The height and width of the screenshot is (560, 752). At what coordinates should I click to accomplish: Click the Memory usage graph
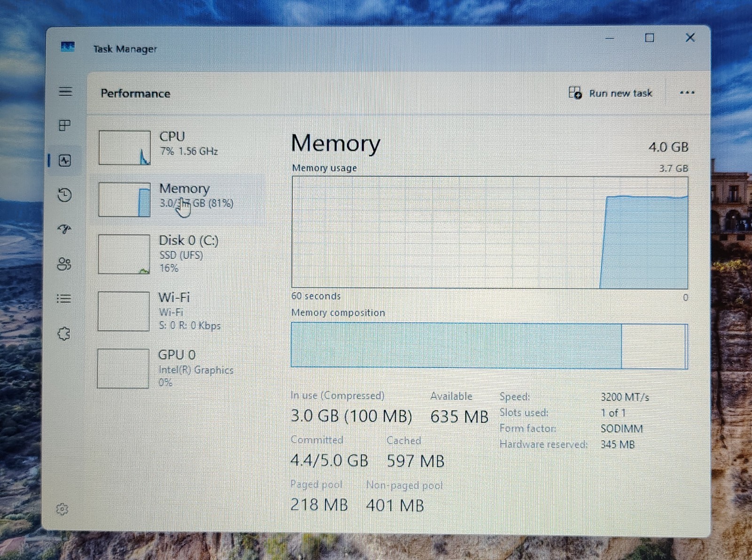tap(490, 233)
